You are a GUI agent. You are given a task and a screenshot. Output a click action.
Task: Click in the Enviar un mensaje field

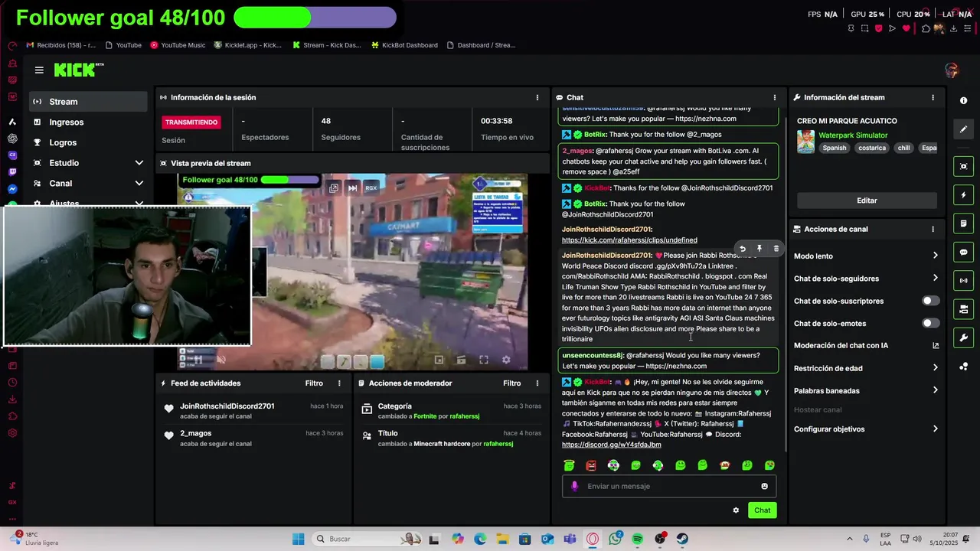pos(669,486)
